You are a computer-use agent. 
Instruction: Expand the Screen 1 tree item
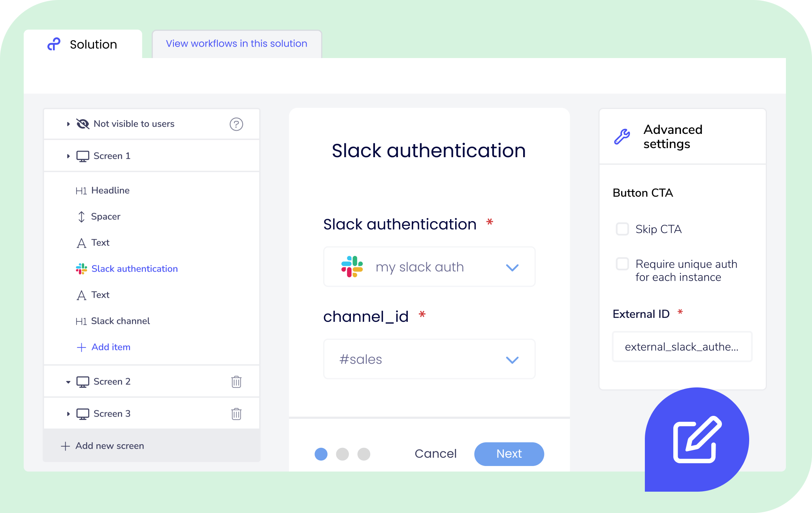click(67, 157)
